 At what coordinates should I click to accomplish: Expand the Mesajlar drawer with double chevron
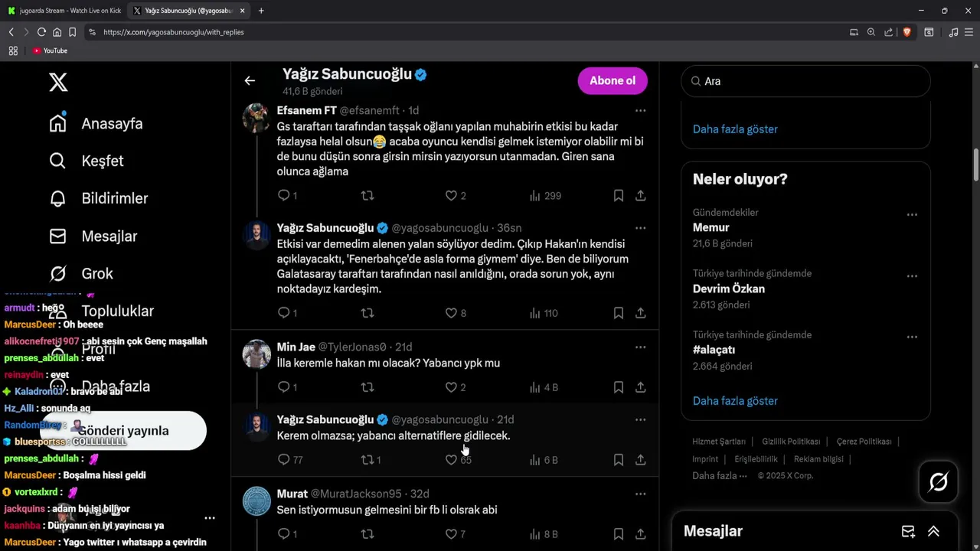tap(933, 531)
